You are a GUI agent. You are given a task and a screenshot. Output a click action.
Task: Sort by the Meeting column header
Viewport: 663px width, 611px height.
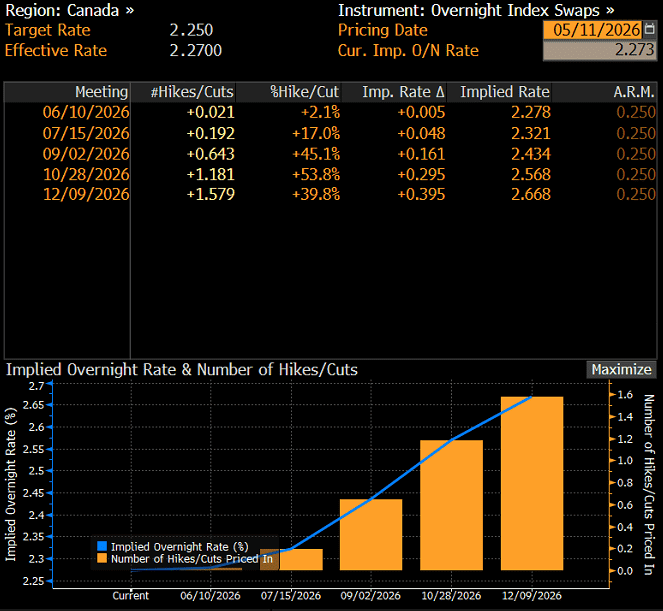(x=68, y=92)
